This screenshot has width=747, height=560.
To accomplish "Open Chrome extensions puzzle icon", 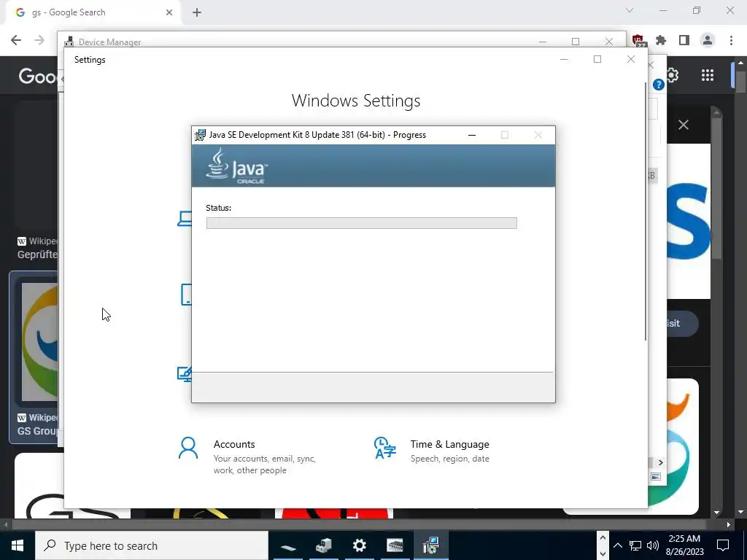I will (661, 41).
